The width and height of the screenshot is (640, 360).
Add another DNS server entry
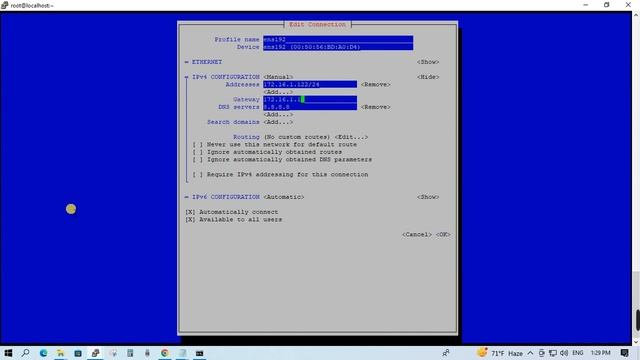click(278, 115)
